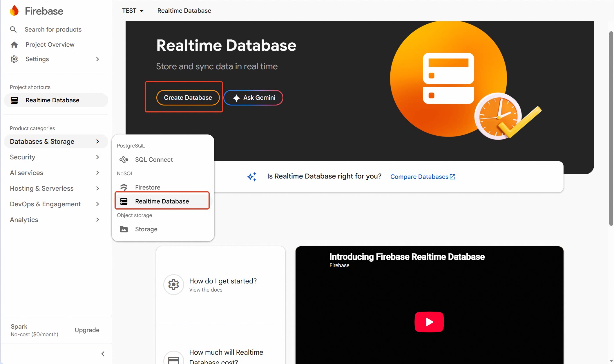Click the Introducing Firebase Realtime Database video title

pyautogui.click(x=407, y=257)
